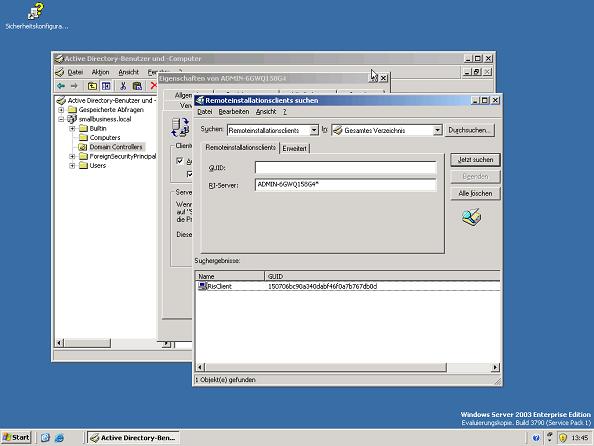Open the Sicherheitskonfiguration desktop shortcut
594x446 pixels.
coord(36,16)
